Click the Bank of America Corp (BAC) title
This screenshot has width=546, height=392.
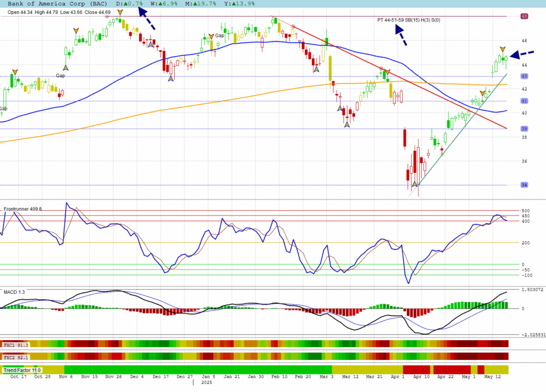pos(58,4)
